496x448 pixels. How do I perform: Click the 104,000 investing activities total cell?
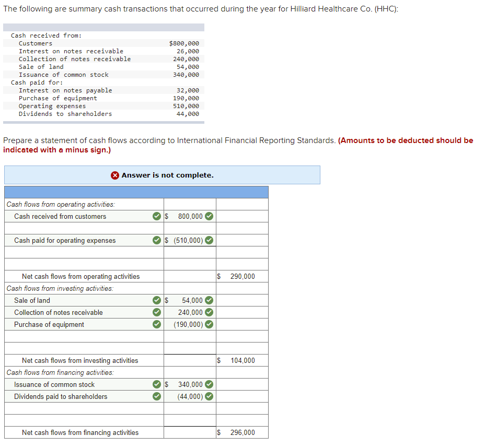241,360
